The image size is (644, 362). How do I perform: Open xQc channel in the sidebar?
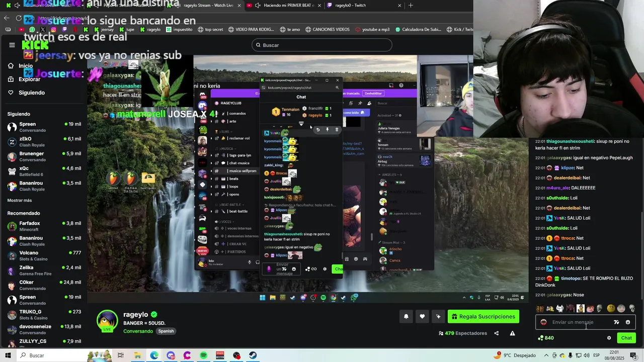pos(44,171)
